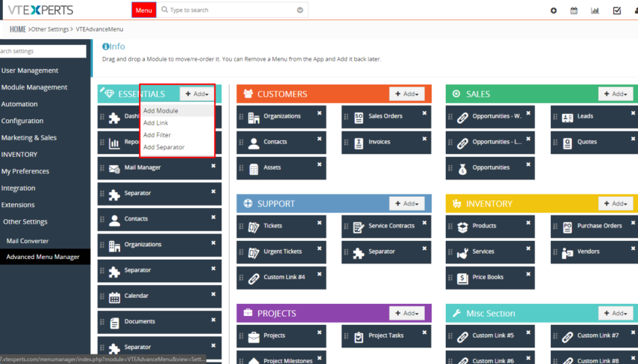This screenshot has width=638, height=364.
Task: Click Add dropdown in ESSENTIALS section
Action: click(197, 94)
